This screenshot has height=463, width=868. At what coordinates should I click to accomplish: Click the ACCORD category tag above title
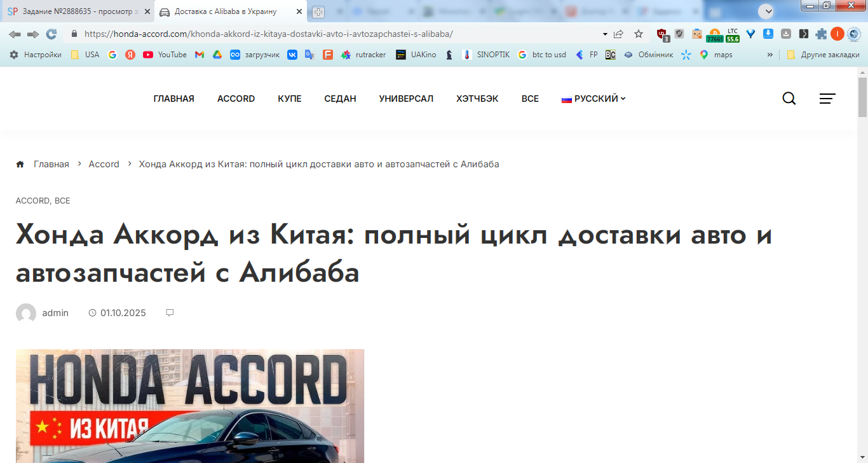pyautogui.click(x=32, y=200)
